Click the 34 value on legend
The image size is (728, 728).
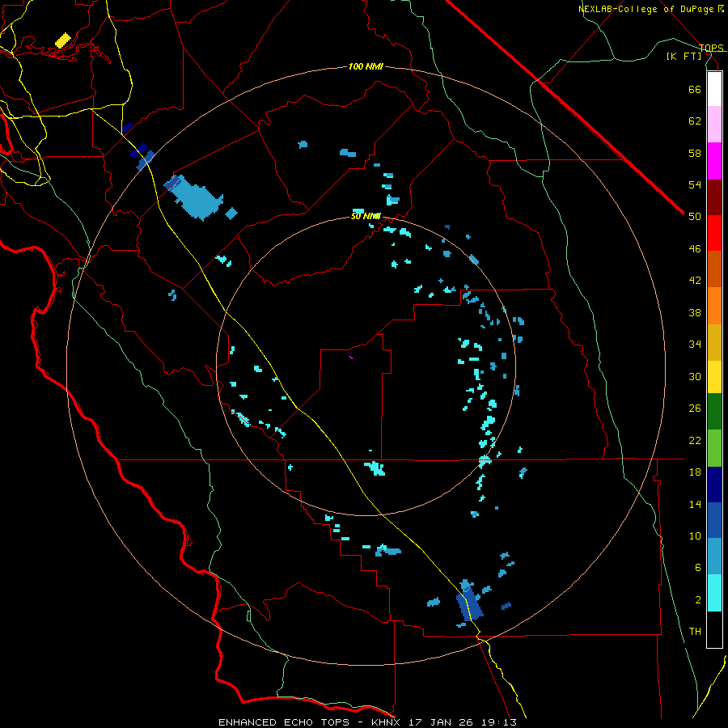point(695,345)
